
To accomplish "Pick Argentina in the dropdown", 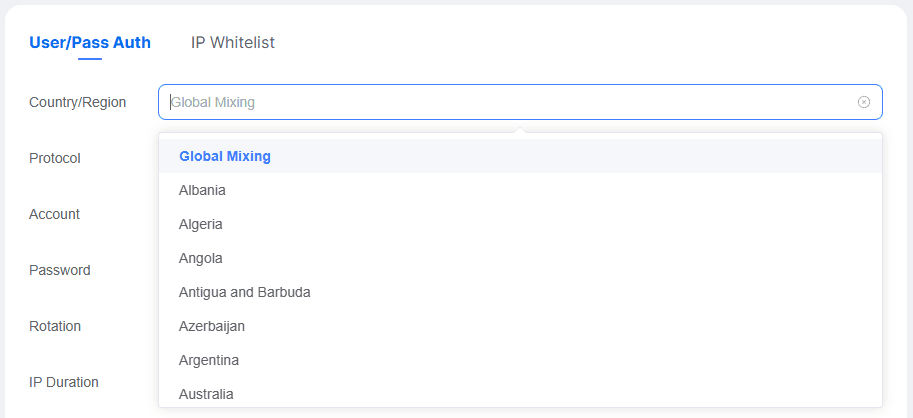I will pyautogui.click(x=209, y=360).
